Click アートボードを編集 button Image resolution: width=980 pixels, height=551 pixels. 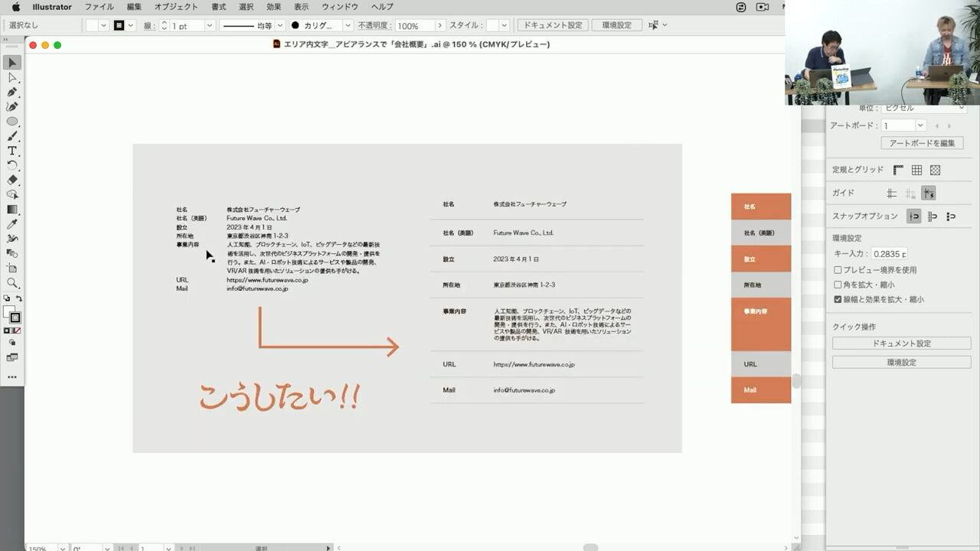pos(922,143)
